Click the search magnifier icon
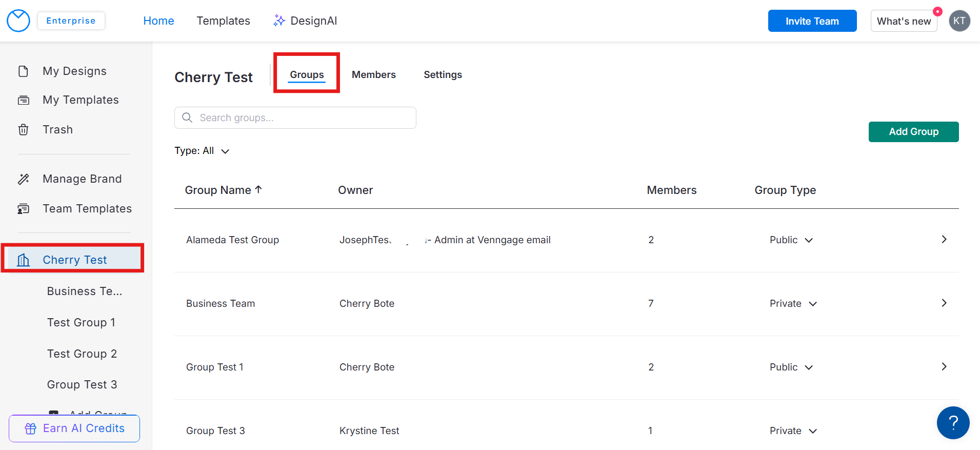The width and height of the screenshot is (980, 450). tap(187, 118)
